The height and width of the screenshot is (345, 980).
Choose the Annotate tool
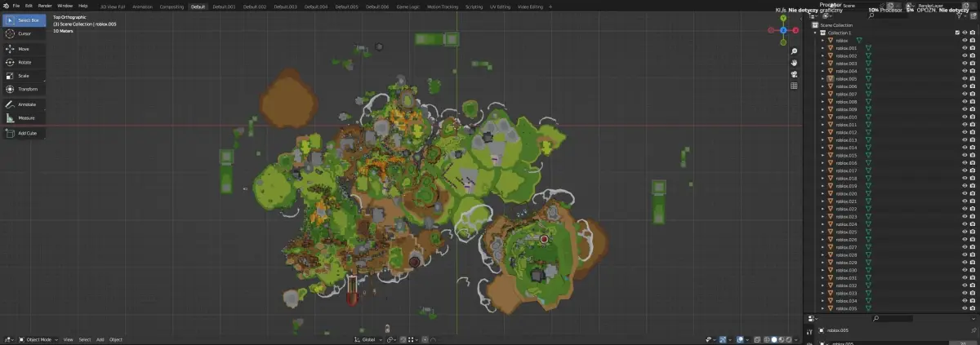point(24,104)
